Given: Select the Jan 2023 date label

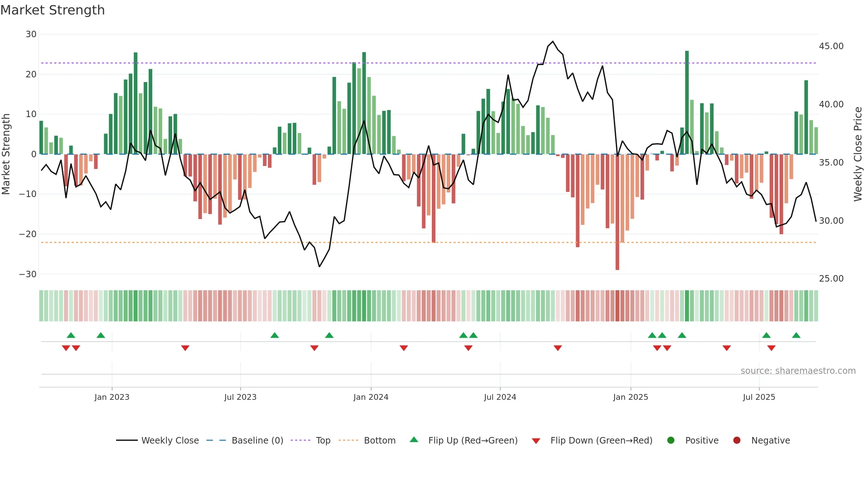Looking at the screenshot, I should (112, 397).
